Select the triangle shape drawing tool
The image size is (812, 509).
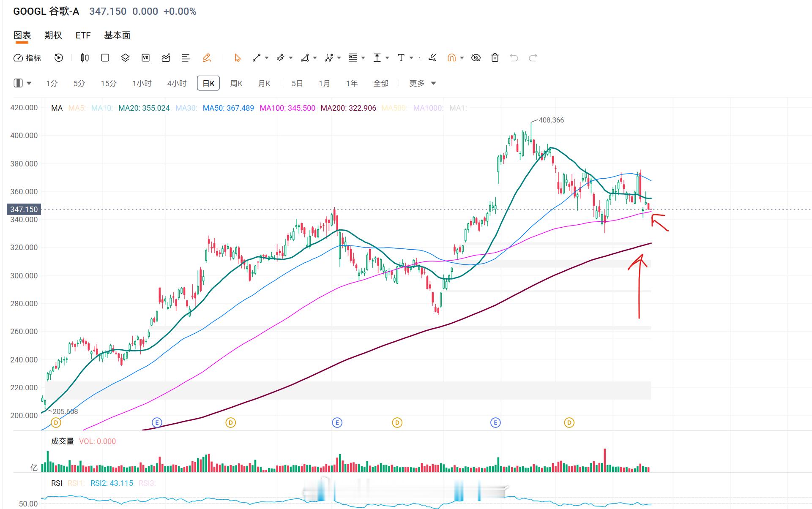tap(305, 58)
